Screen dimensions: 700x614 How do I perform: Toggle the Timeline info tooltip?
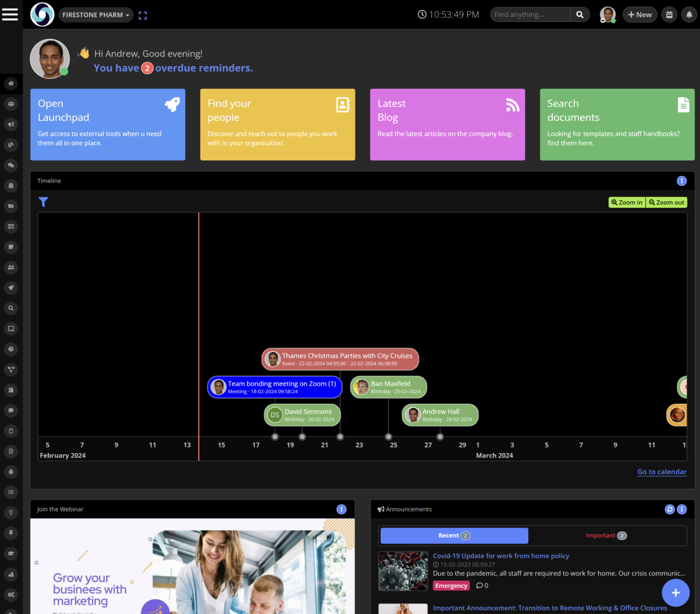click(681, 181)
